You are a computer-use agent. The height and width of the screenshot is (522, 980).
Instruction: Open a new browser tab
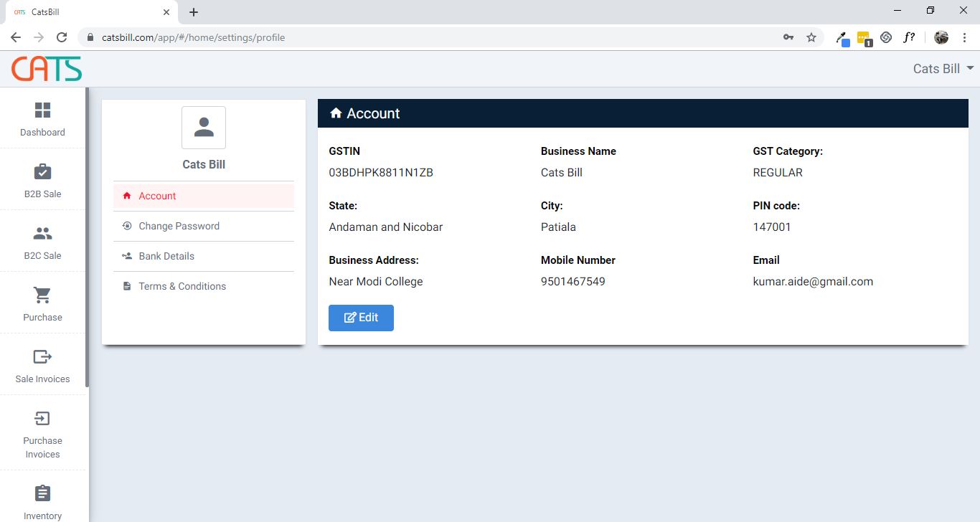194,12
